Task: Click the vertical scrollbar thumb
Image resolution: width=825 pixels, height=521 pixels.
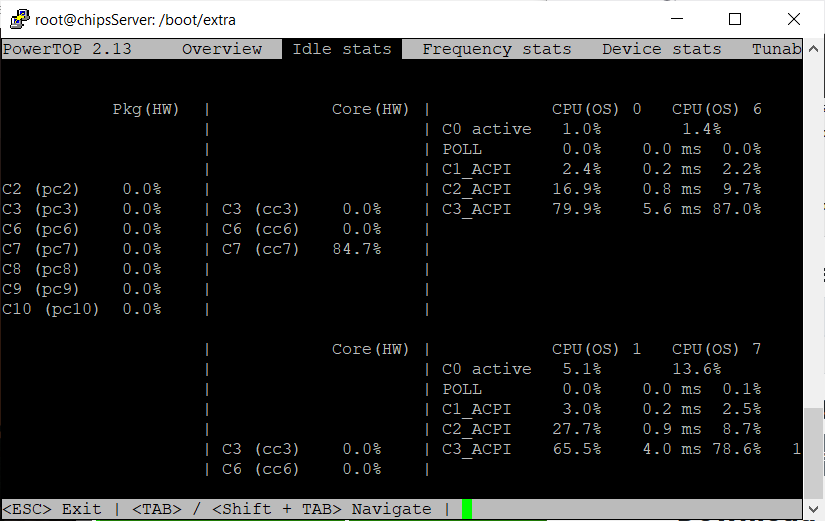Action: 813,453
